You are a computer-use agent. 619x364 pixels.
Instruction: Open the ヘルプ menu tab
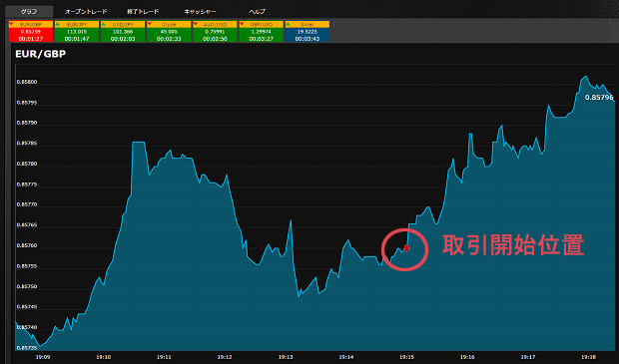point(257,11)
